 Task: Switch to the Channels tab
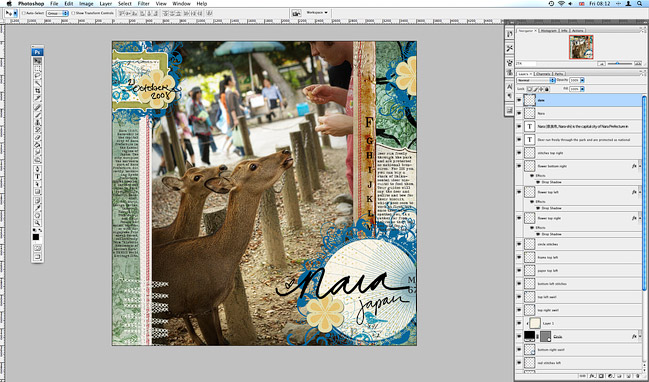tap(543, 74)
